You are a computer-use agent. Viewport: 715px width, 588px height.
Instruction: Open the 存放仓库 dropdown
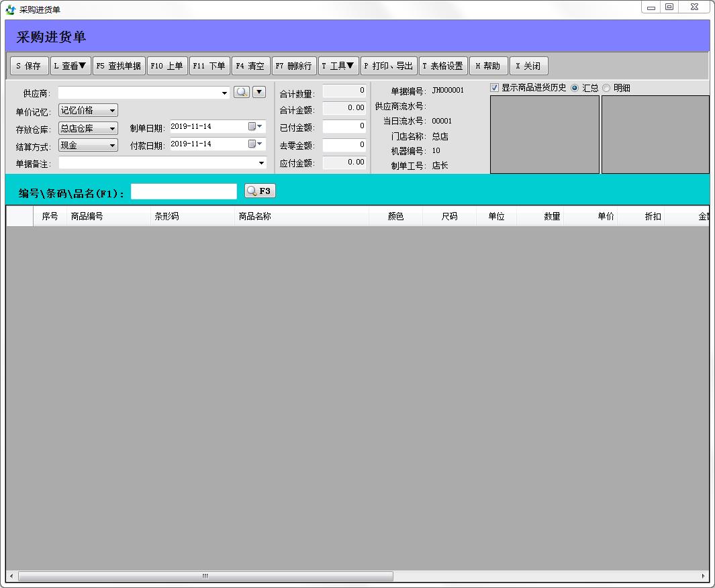click(112, 129)
